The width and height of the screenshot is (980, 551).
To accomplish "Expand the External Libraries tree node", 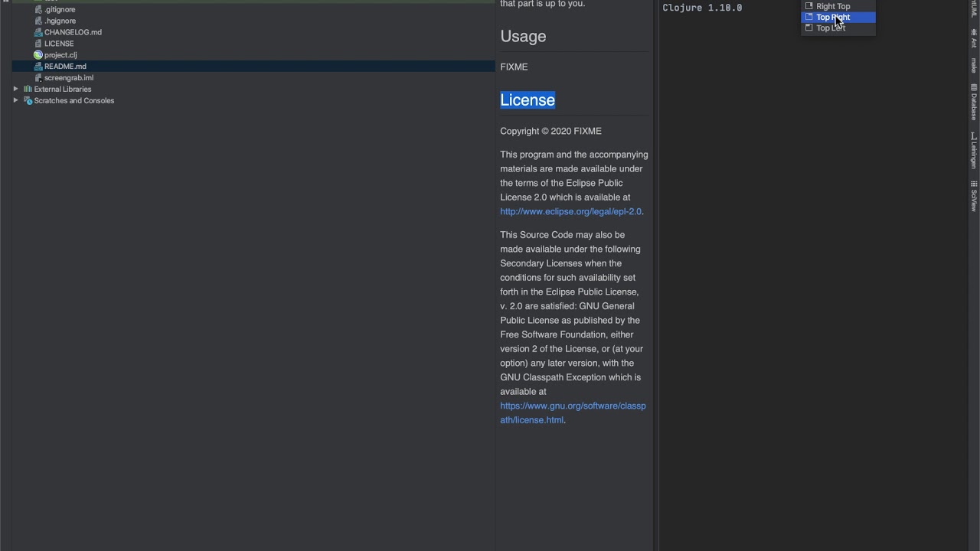I will coord(15,90).
